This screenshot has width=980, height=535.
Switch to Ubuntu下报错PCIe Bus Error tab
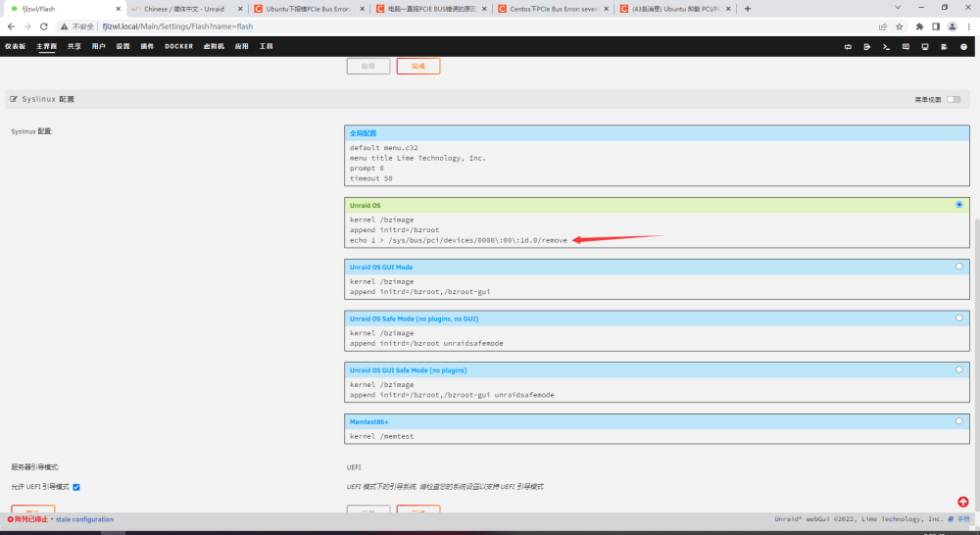(x=308, y=9)
